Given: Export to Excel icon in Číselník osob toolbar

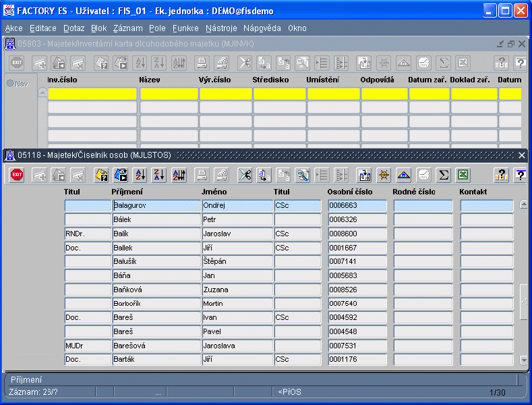Looking at the screenshot, I should coord(463,175).
